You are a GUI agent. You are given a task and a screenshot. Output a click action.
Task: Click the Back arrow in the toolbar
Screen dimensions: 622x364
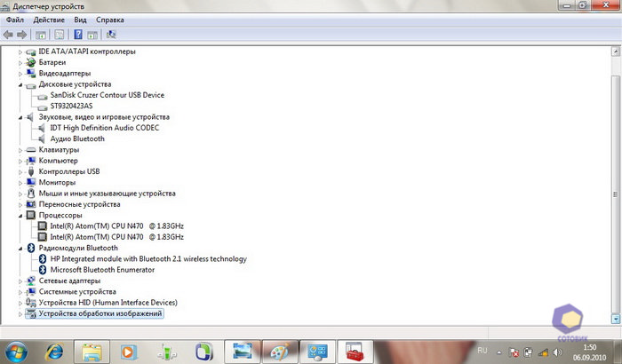pyautogui.click(x=8, y=35)
